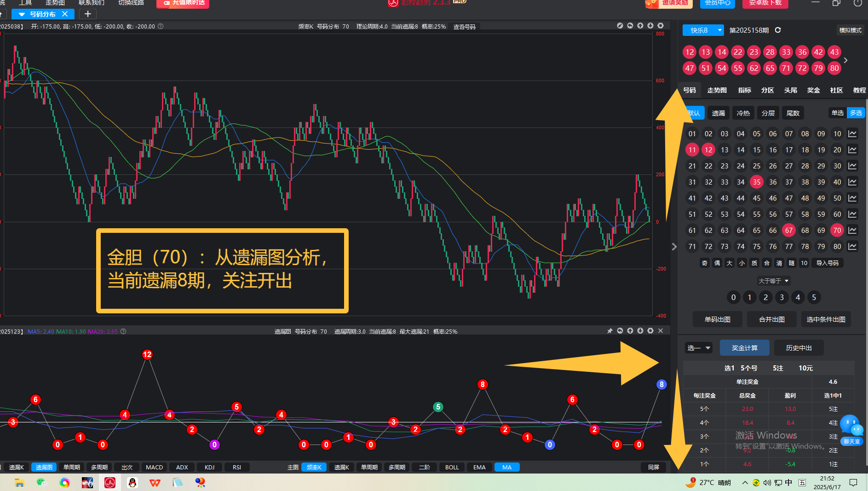Switch to the 遗漏 number view tab

(719, 113)
